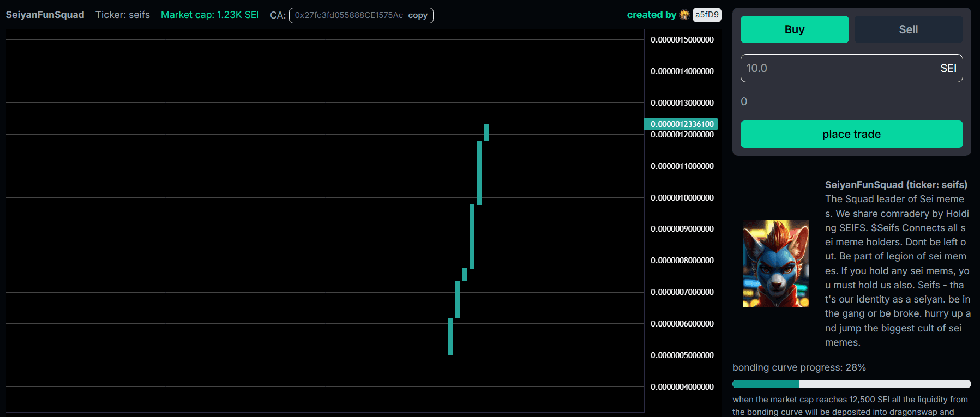980x417 pixels.
Task: Click the SeiyanFunSquad (ticker: seifs) heading
Action: 896,185
